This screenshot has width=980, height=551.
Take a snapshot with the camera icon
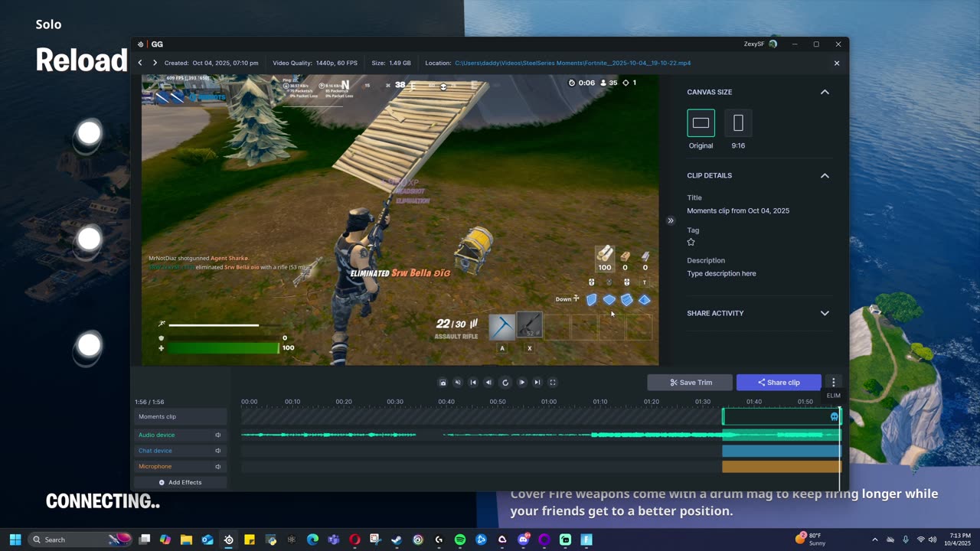click(443, 383)
